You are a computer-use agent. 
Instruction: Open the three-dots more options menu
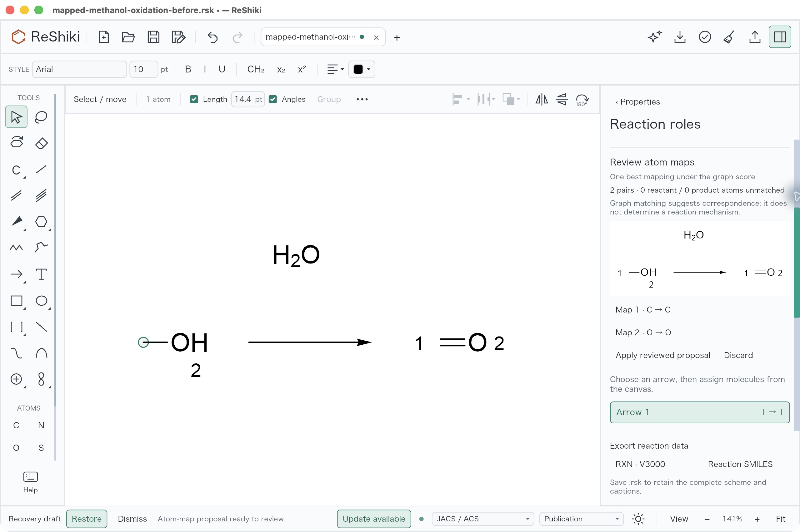coord(362,99)
